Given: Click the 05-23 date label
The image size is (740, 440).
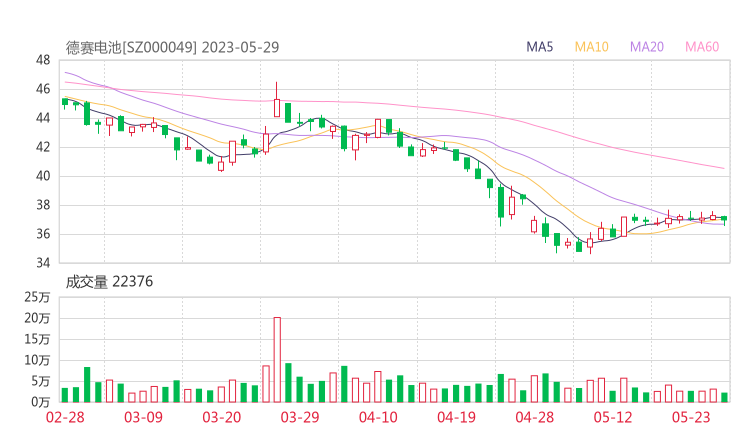Looking at the screenshot, I should pos(691,417).
